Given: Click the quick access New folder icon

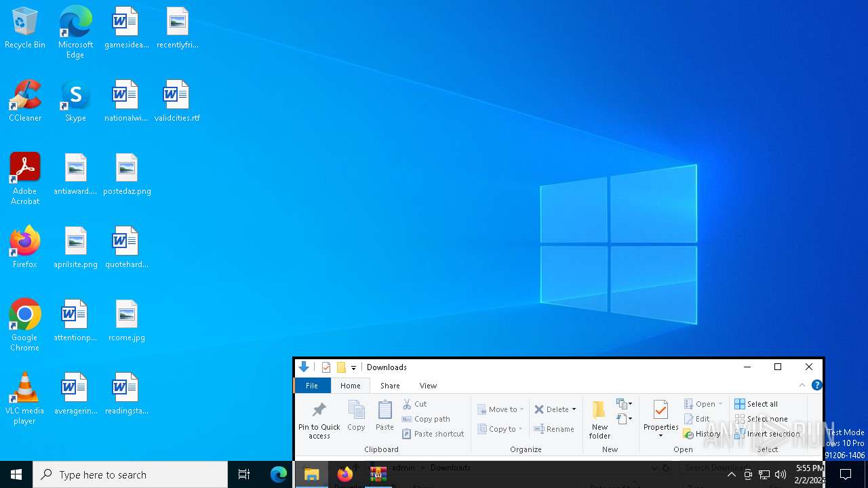Looking at the screenshot, I should click(x=341, y=367).
